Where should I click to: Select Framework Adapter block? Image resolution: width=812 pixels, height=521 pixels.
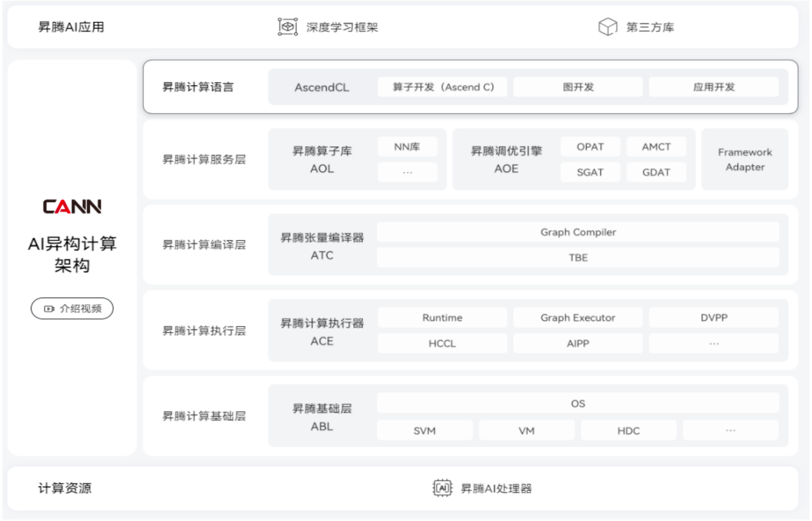[x=745, y=159]
